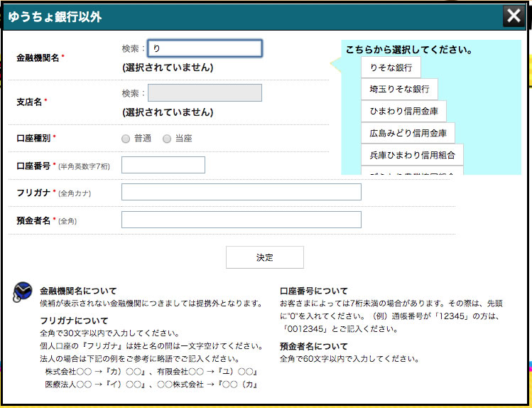Viewport: 532px width, 408px height.
Task: Click the disabled 支店名 search field
Action: [x=205, y=92]
